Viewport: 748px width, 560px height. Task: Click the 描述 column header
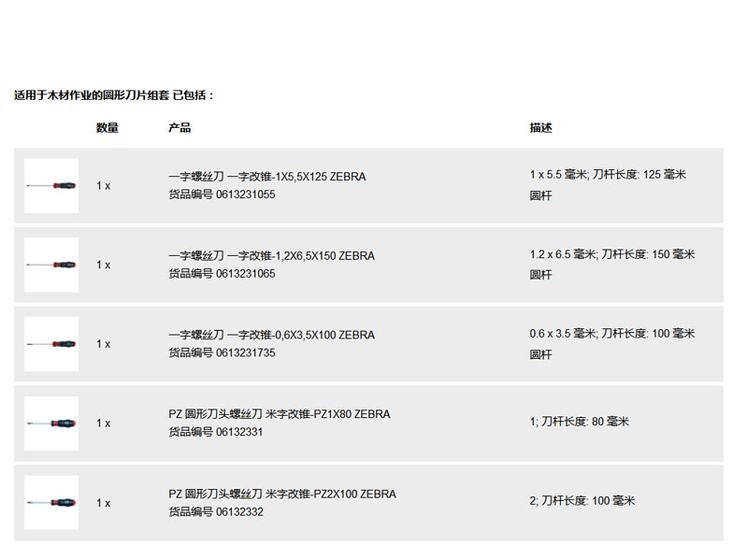540,128
